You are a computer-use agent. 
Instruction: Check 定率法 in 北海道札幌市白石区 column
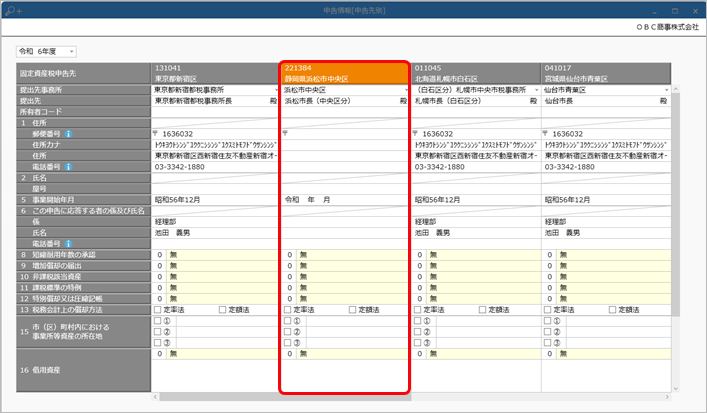coord(417,310)
